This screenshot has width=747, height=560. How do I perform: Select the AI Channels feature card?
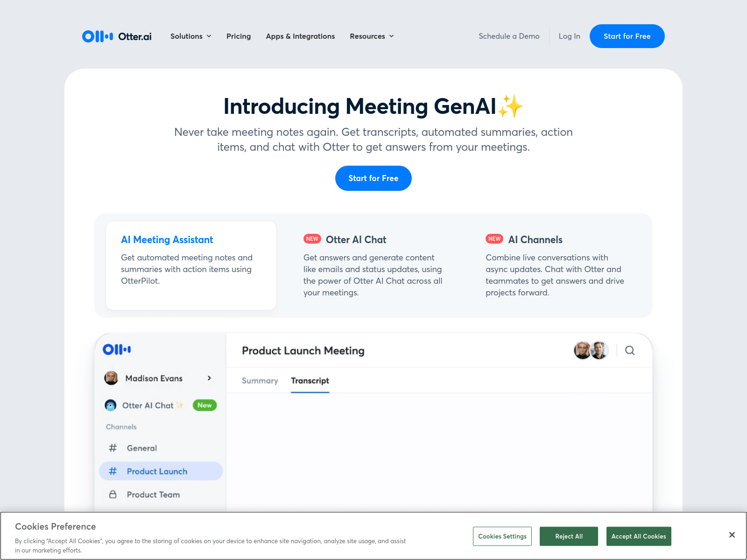pyautogui.click(x=556, y=266)
